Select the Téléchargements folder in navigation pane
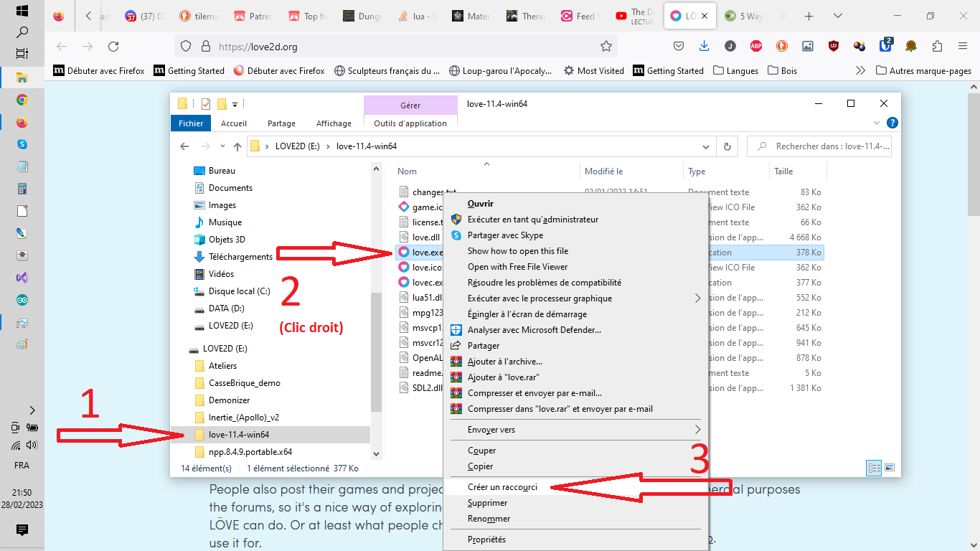The height and width of the screenshot is (551, 980). click(x=240, y=257)
